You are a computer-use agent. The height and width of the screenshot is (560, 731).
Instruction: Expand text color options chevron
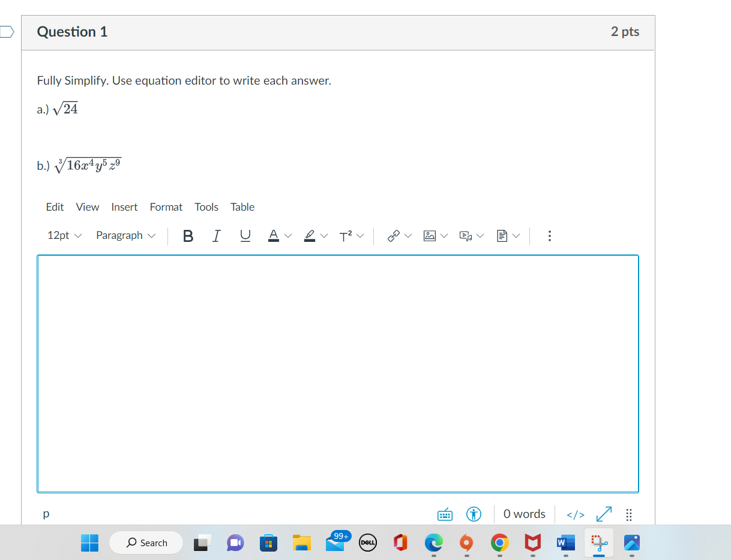coord(288,236)
